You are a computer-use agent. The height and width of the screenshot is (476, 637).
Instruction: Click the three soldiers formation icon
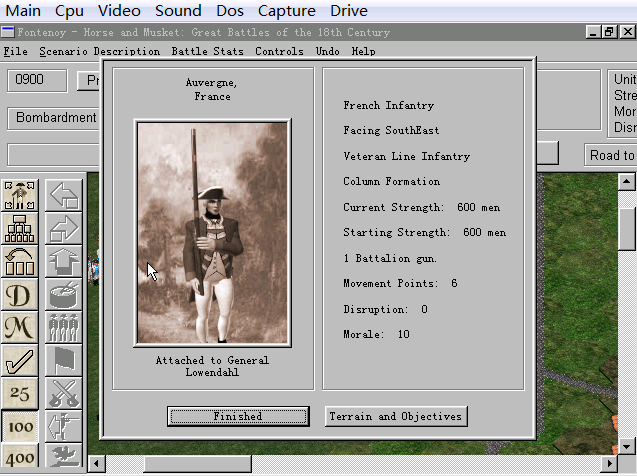point(63,328)
